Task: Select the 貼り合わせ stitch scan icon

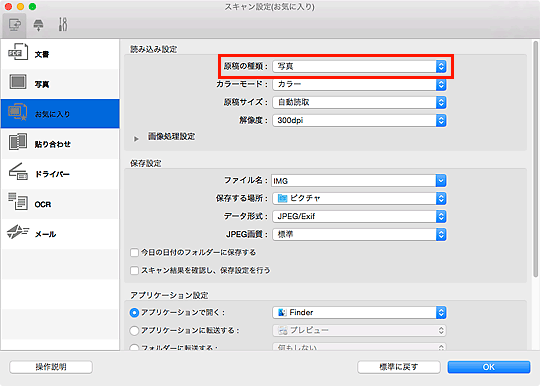Action: tap(18, 142)
